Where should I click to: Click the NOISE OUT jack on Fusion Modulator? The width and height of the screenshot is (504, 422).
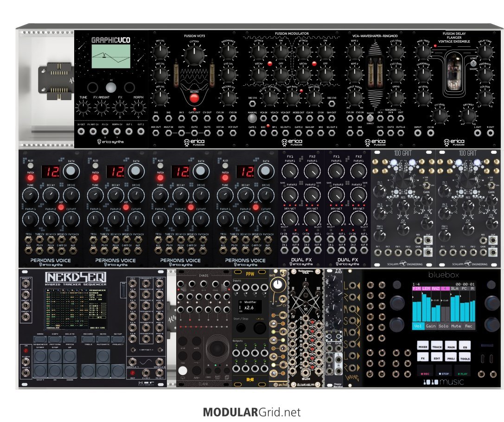(x=298, y=119)
